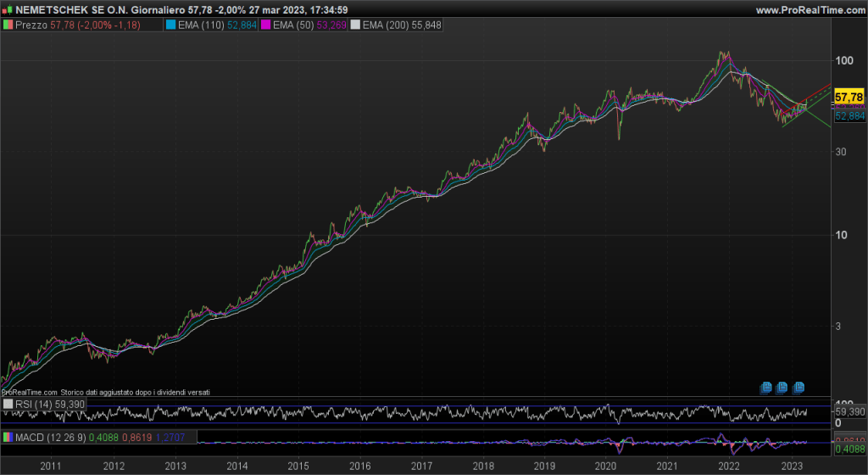The height and width of the screenshot is (475, 868).
Task: Click the magenta EMA (50) color square
Action: (264, 25)
